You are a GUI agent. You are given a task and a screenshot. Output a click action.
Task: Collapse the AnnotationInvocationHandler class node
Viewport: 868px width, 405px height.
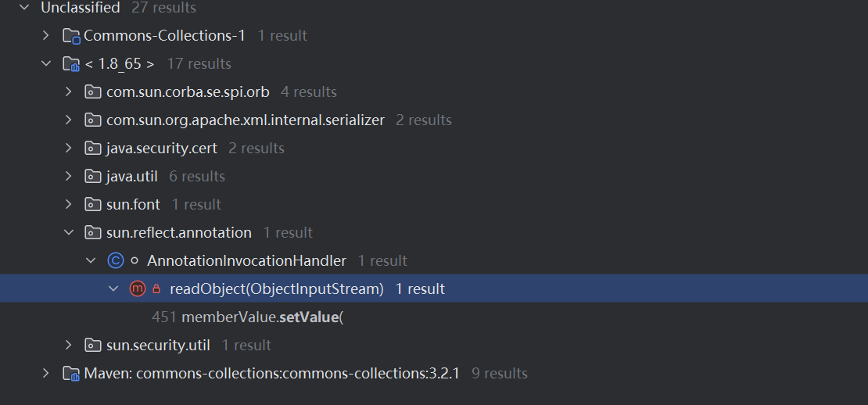91,260
